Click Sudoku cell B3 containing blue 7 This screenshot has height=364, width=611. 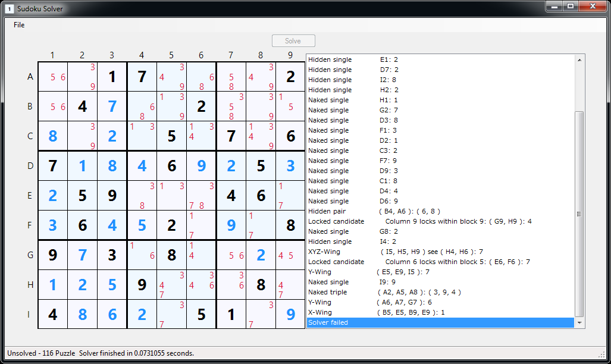(112, 106)
